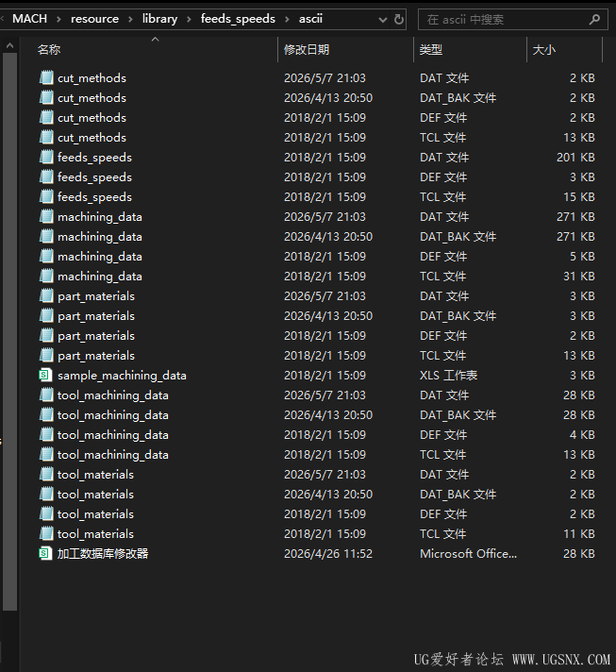Viewport: 616px width, 672px height.
Task: Click the tool_machining_data TCL file icon
Action: 46,454
